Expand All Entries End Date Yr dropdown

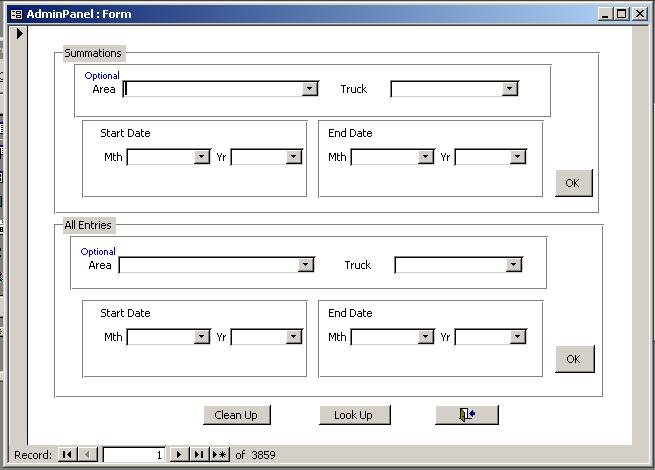coord(518,337)
